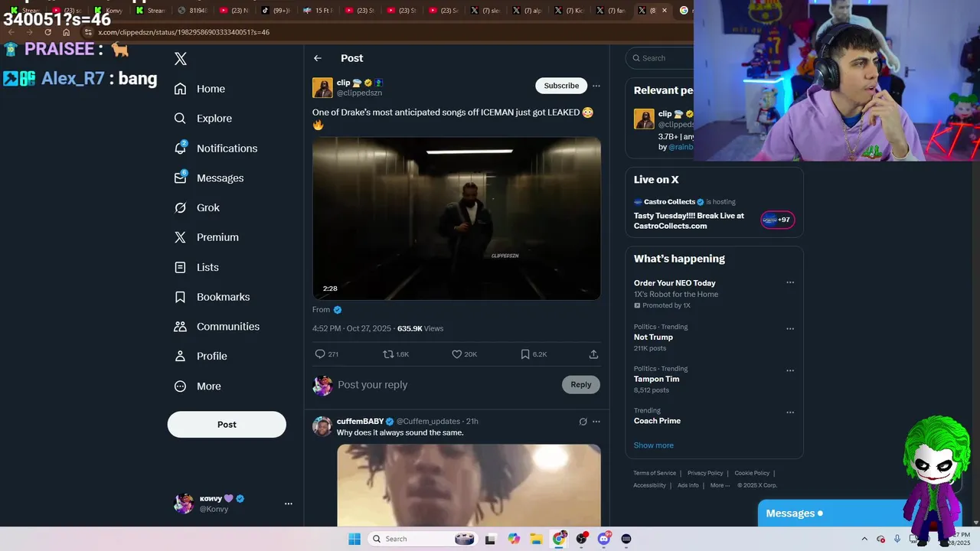
Task: Click the large Post button
Action: [227, 425]
